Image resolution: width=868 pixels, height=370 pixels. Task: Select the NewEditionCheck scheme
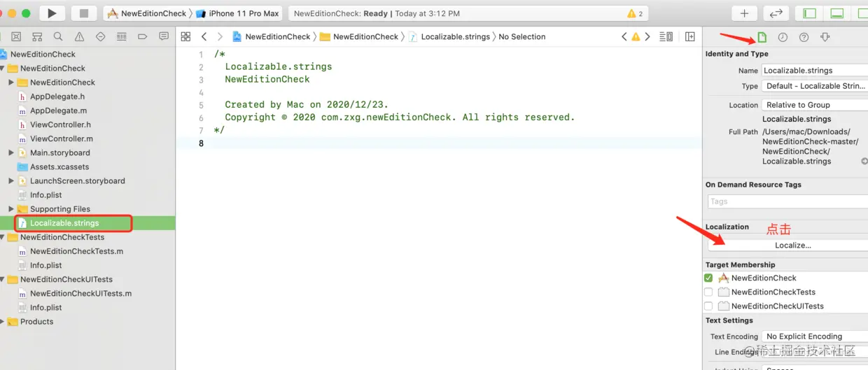[x=147, y=13]
